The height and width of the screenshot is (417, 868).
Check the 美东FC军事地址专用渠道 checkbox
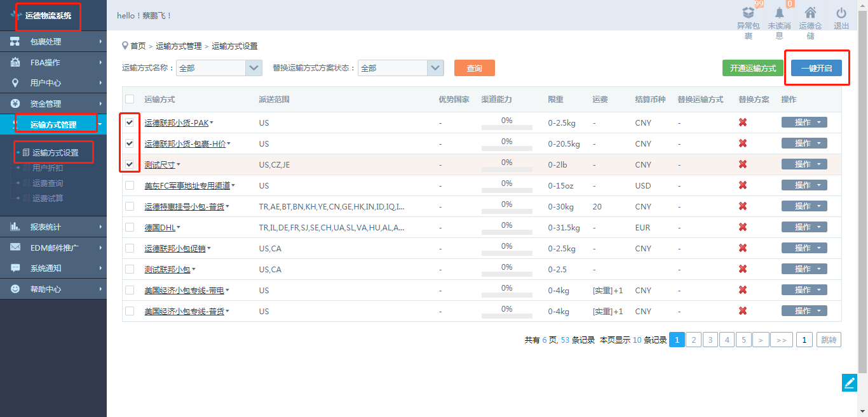[x=130, y=185]
